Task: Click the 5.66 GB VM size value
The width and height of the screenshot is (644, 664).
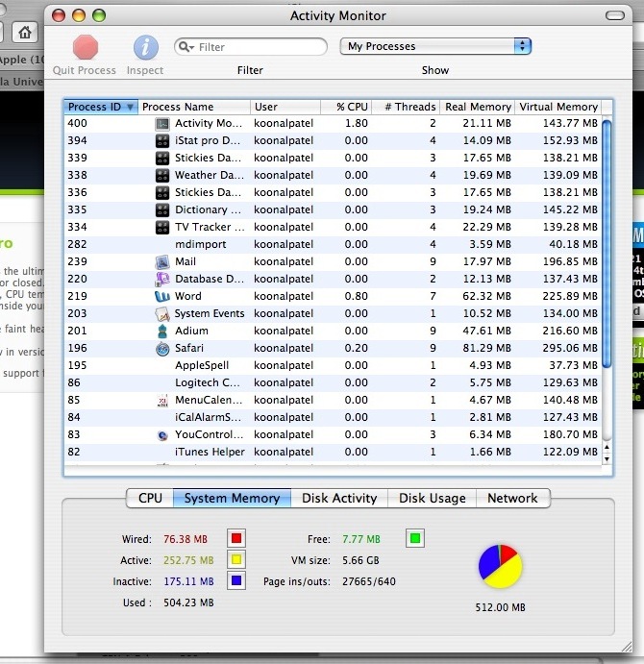Action: 360,560
